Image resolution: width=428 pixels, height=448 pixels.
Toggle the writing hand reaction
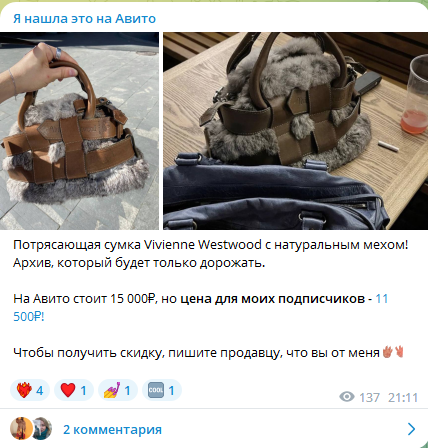tap(118, 390)
